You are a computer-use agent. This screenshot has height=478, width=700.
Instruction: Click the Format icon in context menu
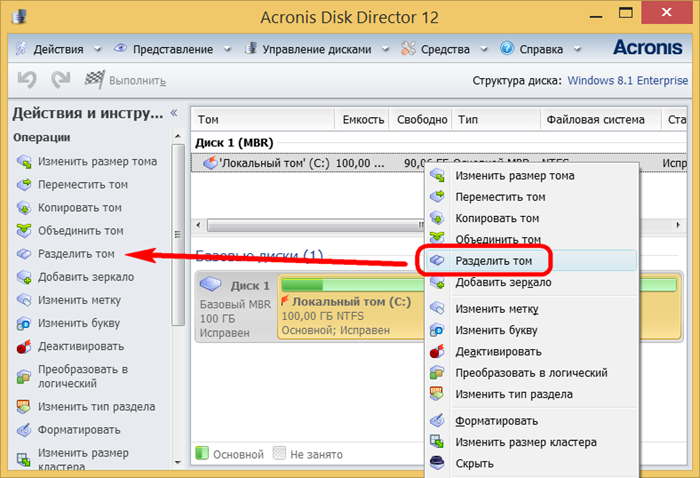pos(437,421)
